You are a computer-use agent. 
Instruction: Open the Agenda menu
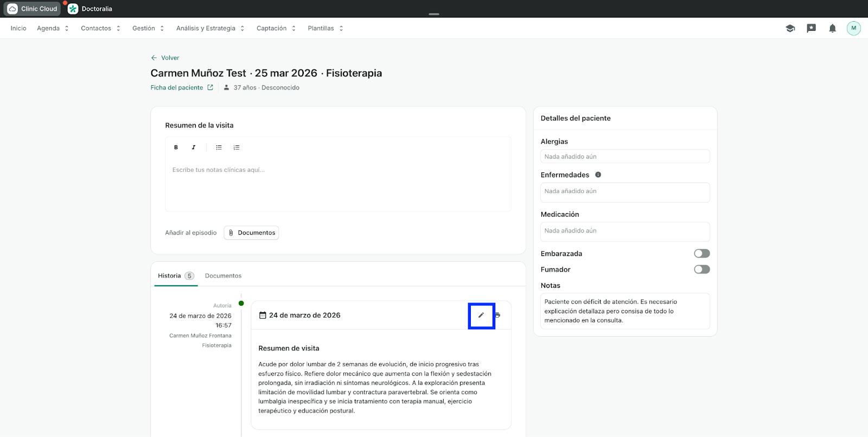coord(48,28)
